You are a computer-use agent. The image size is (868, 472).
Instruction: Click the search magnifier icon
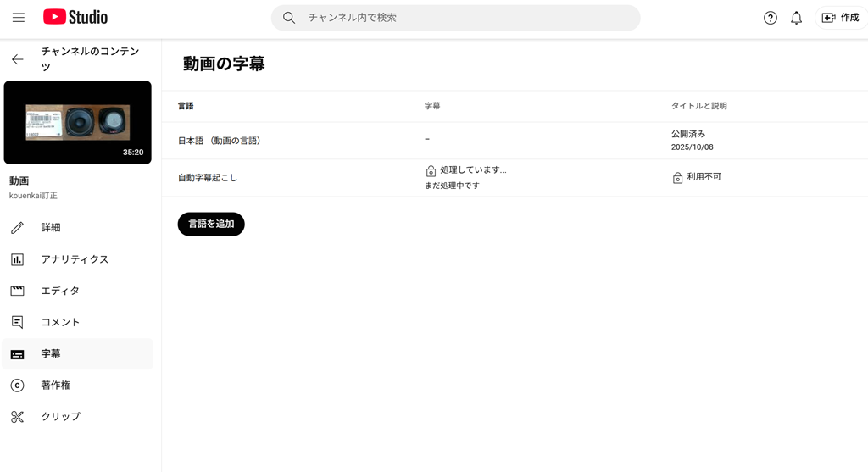pos(289,18)
